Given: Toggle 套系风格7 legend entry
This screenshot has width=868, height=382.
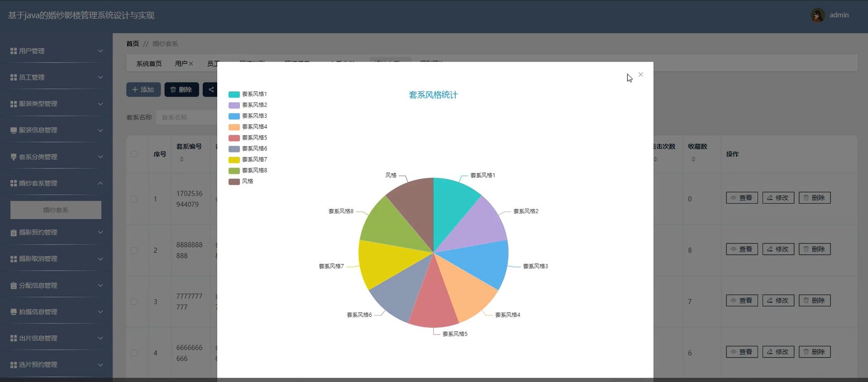Looking at the screenshot, I should (248, 159).
